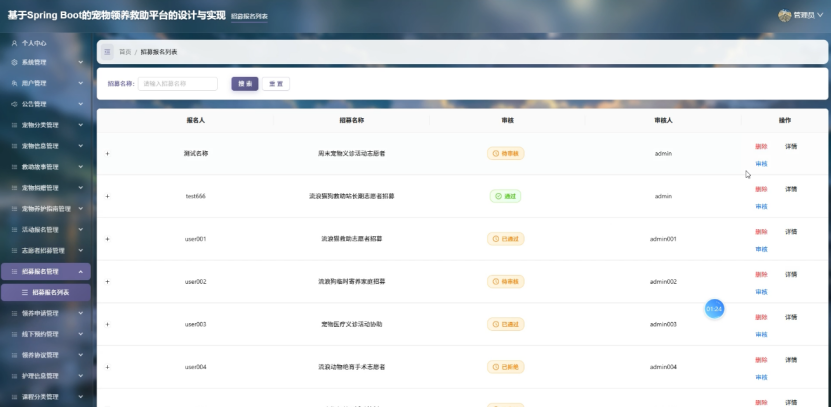The height and width of the screenshot is (407, 831).
Task: View 详情 for the user002 row
Action: click(791, 275)
